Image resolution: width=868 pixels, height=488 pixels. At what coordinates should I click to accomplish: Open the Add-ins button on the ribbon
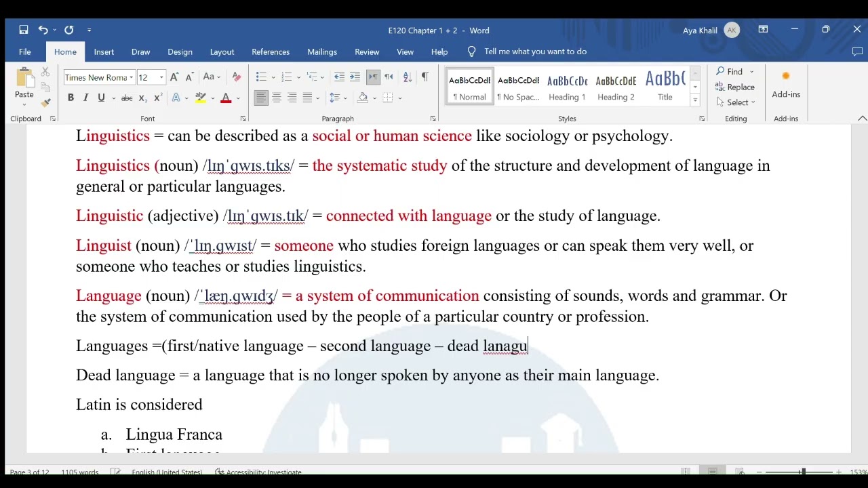786,85
